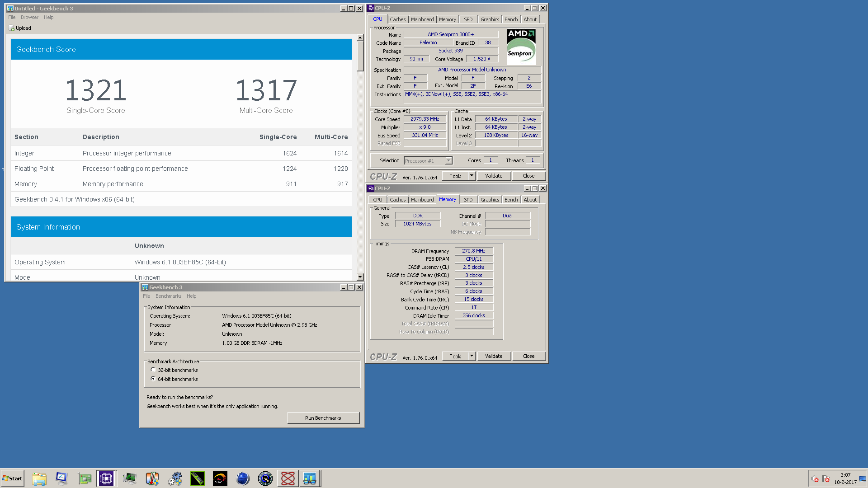Open the red speedometer taskbar icon
This screenshot has height=488, width=868.
(x=220, y=479)
